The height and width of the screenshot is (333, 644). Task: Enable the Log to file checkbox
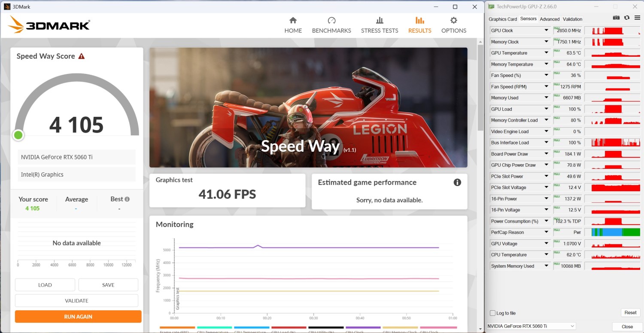(x=492, y=313)
